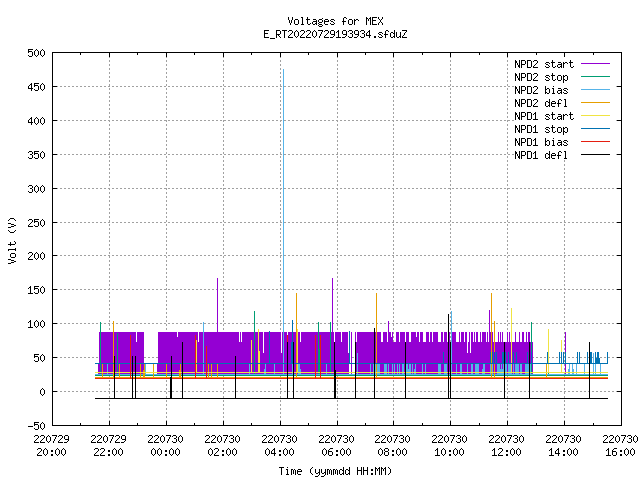Click the 220730 06:00 time tick label
The height and width of the screenshot is (480, 640).
coord(336,446)
